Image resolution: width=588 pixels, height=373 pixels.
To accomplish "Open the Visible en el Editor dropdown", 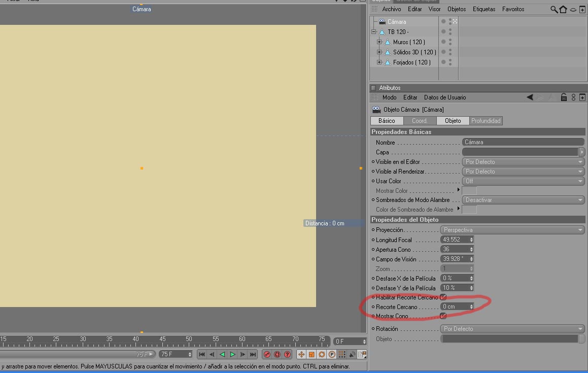I will coord(523,162).
